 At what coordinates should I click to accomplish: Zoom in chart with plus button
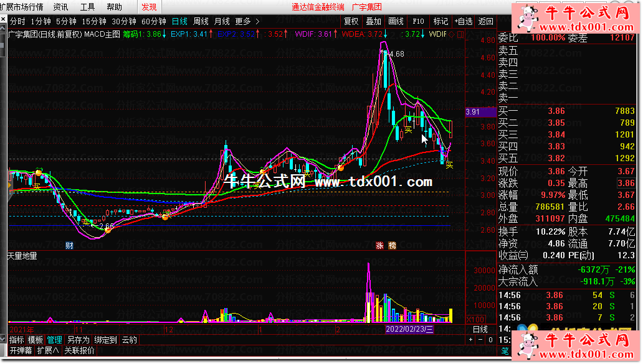pos(471,340)
